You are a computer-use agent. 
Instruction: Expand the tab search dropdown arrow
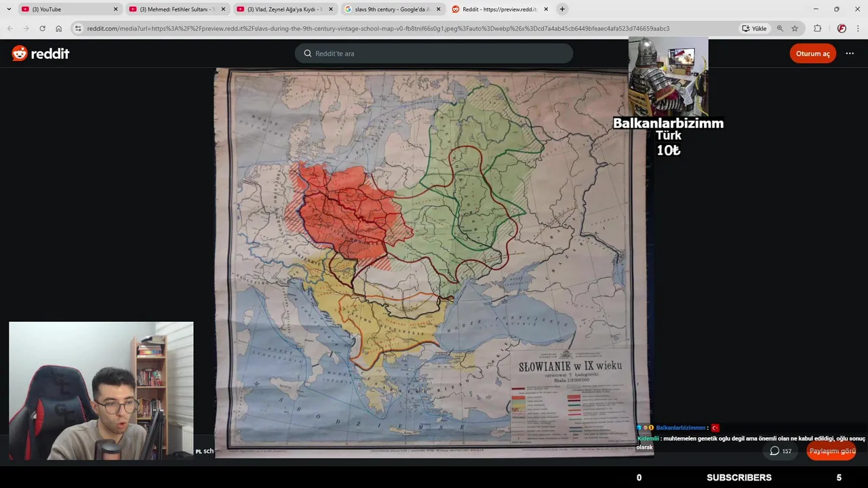click(x=9, y=9)
